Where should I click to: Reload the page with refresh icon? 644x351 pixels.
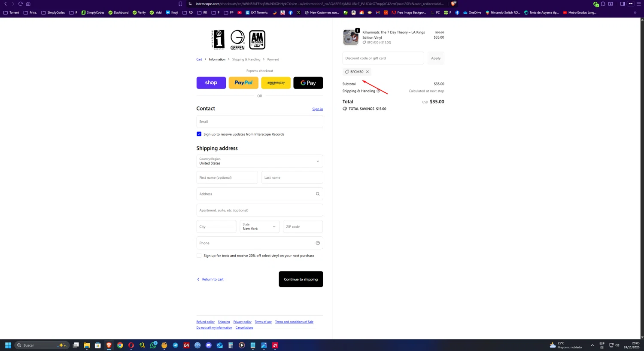(20, 4)
